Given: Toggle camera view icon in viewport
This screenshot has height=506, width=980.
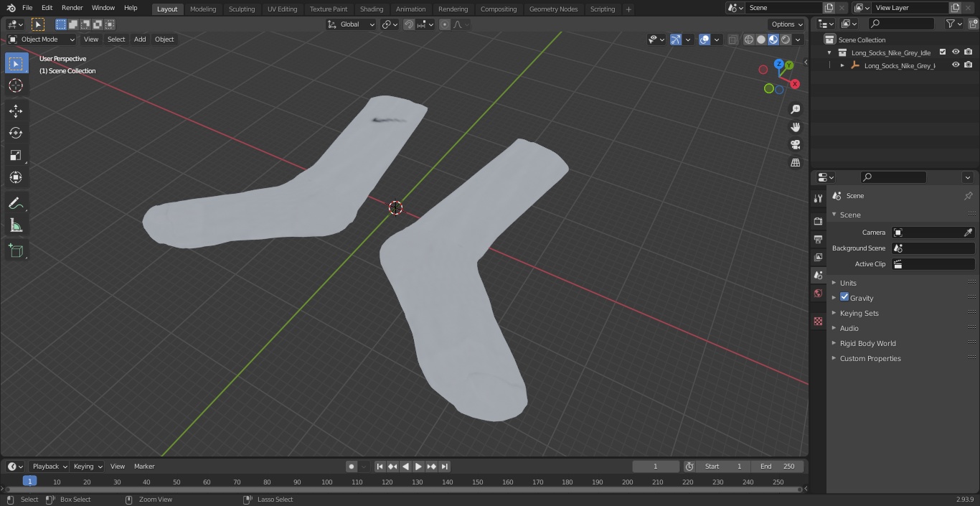Looking at the screenshot, I should coord(795,145).
